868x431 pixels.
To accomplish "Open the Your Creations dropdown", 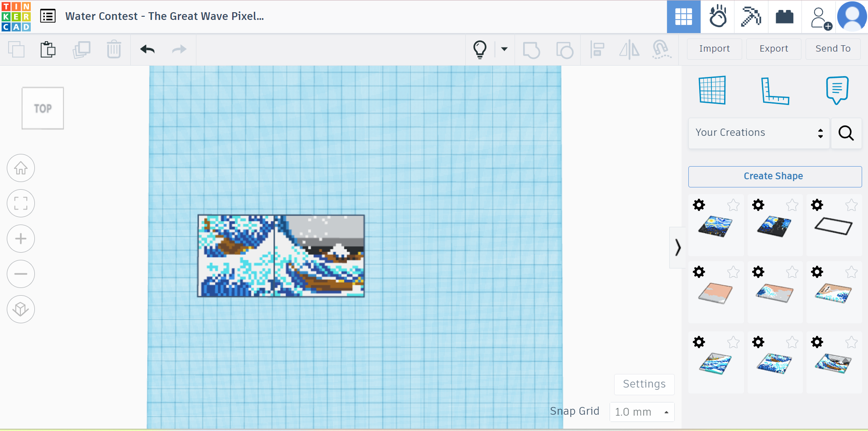I will pos(758,133).
